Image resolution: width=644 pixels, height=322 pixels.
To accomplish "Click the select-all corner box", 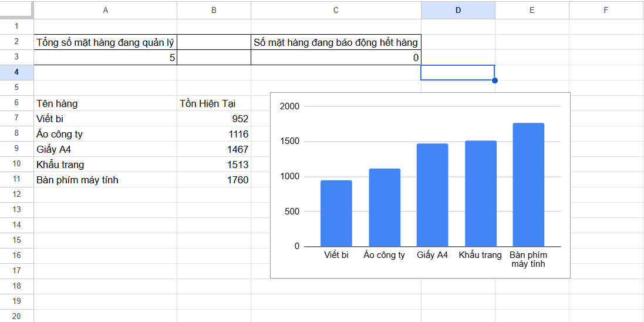I will (16, 10).
